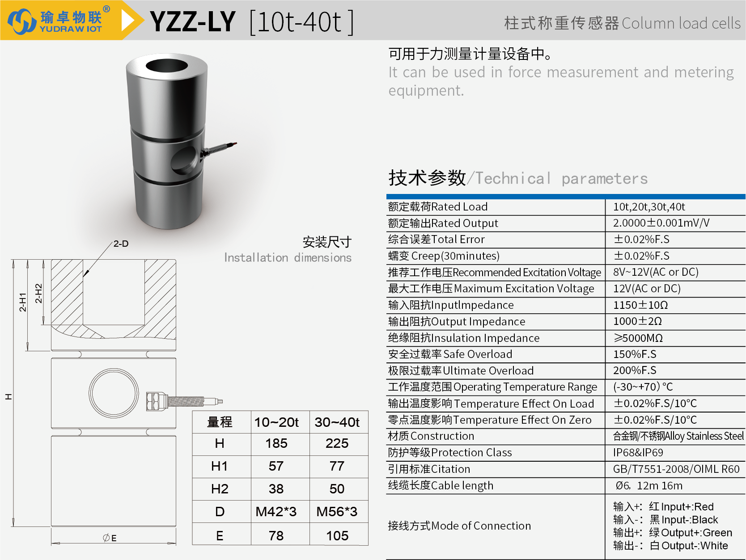Click the Total Error row label
The width and height of the screenshot is (746, 560).
pyautogui.click(x=437, y=240)
